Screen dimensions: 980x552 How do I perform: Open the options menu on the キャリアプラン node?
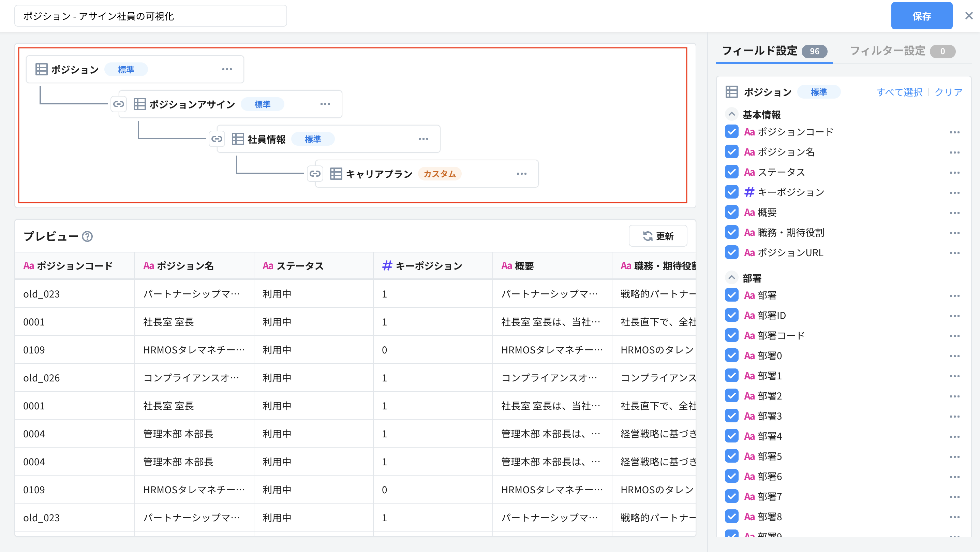[522, 174]
